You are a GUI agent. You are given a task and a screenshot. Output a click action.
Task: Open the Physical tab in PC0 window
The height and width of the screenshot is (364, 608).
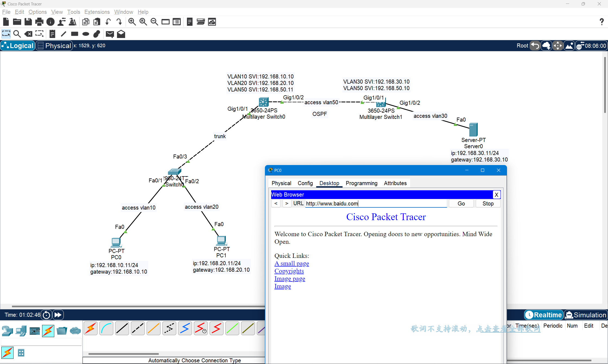(281, 183)
